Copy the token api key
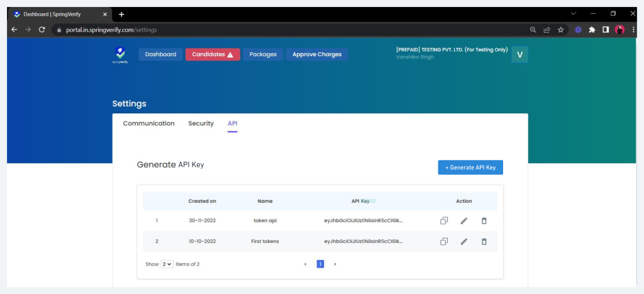644x294 pixels. tap(443, 220)
